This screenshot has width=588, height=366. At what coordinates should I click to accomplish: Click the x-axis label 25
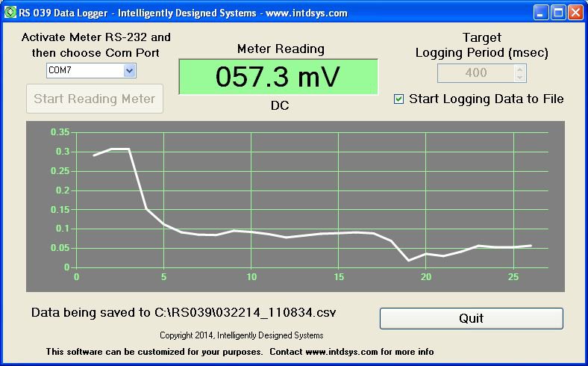(x=513, y=277)
